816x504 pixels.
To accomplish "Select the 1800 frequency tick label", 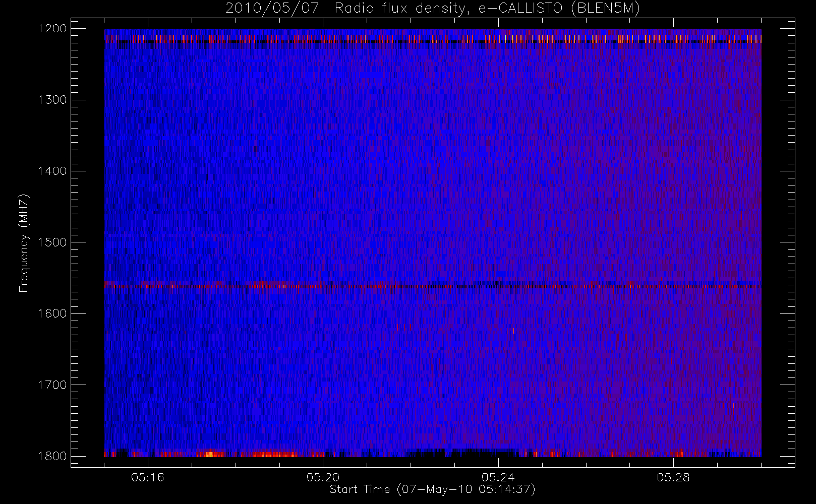I will pyautogui.click(x=52, y=456).
